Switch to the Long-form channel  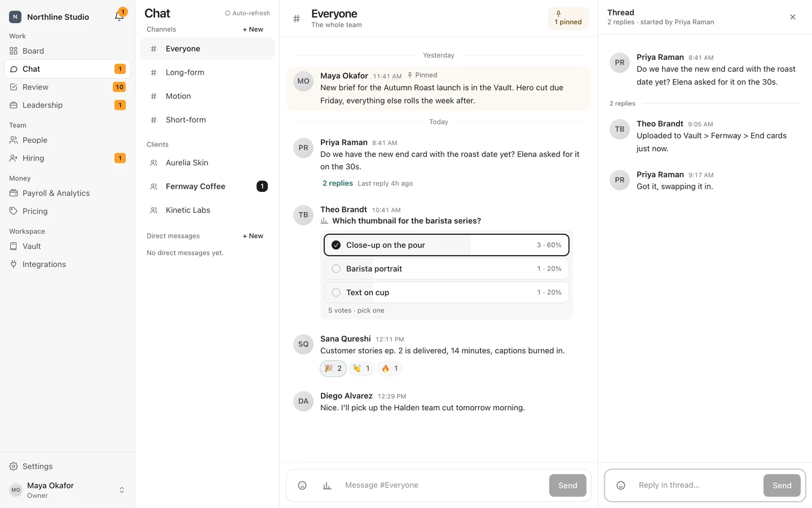tap(207, 72)
